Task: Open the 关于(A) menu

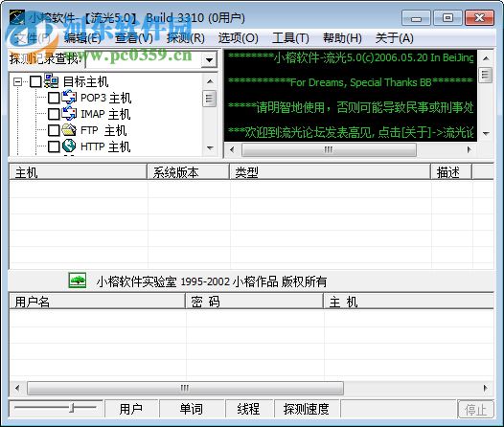Action: coord(395,38)
